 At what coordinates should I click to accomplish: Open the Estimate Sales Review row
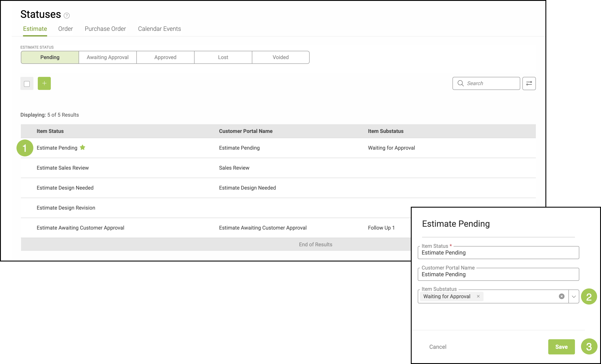[x=63, y=168]
